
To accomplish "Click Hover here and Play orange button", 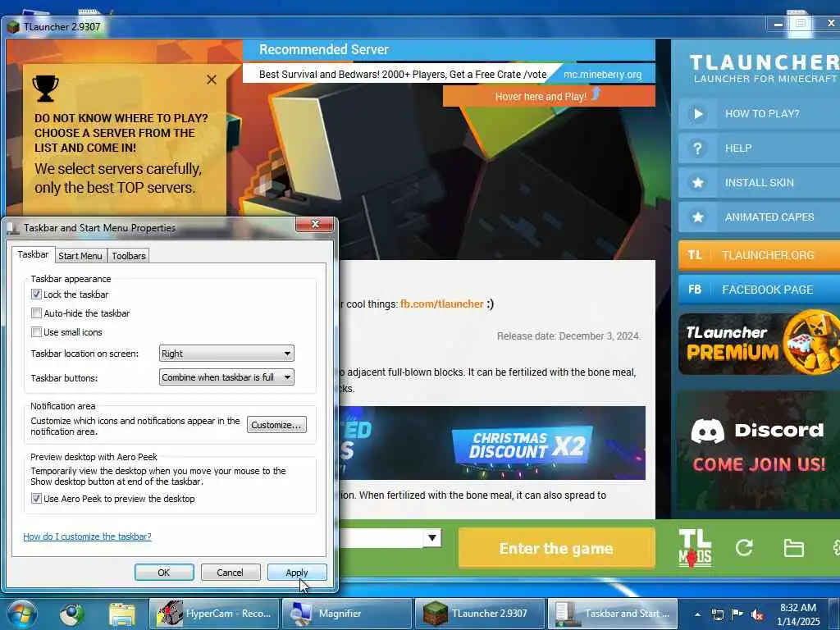I will tap(549, 97).
